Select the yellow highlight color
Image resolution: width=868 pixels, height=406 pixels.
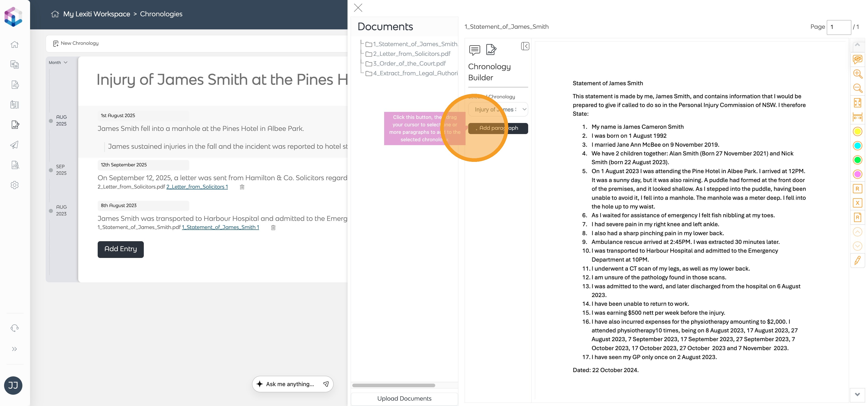click(857, 131)
